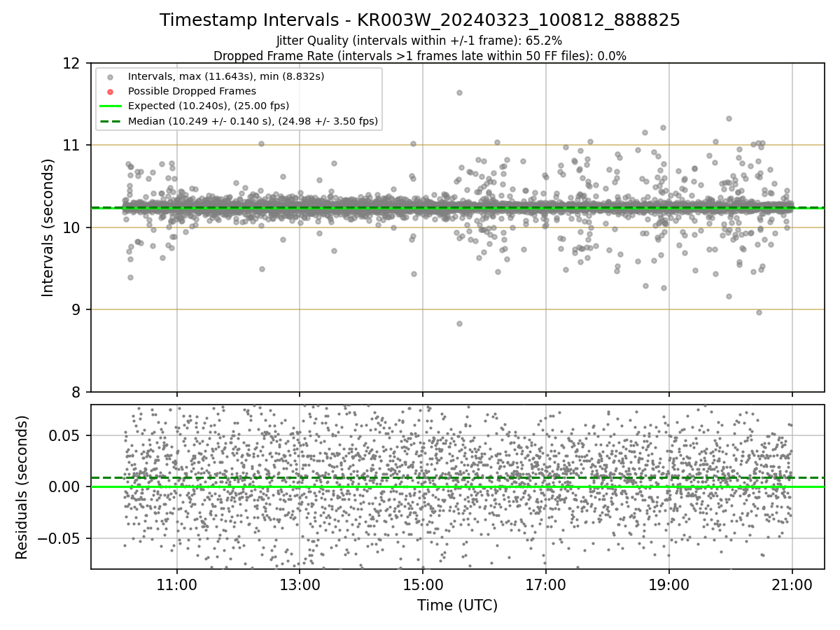
Task: Click legend entry 'Expected (10.240s), (25.00 fps)'
Action: [209, 106]
